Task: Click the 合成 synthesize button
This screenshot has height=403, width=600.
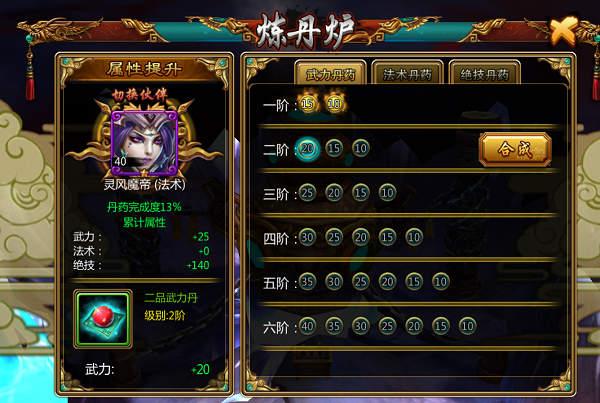Action: point(515,149)
